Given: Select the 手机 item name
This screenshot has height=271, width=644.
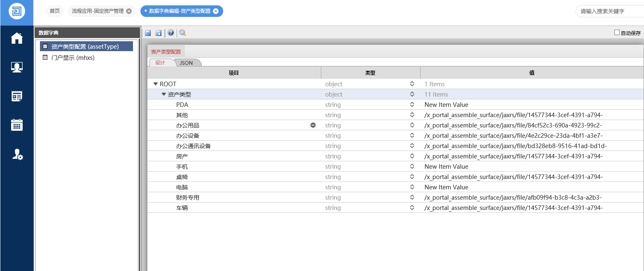Looking at the screenshot, I should 182,166.
